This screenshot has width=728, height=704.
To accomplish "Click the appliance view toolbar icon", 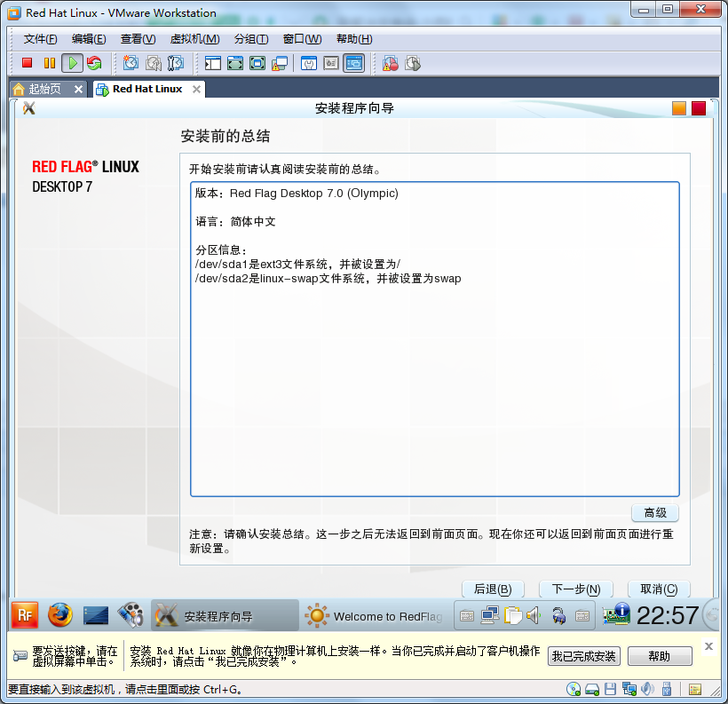I will (x=331, y=63).
